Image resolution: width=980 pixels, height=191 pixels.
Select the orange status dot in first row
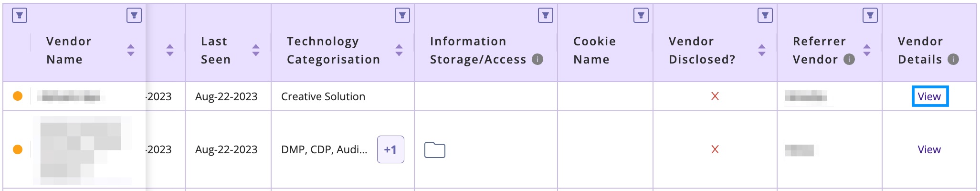(x=18, y=96)
